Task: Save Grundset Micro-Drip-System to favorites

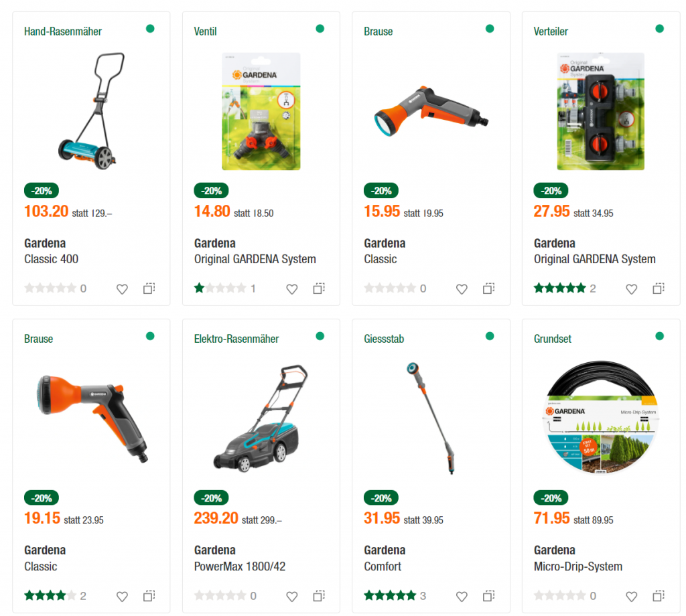Action: pyautogui.click(x=631, y=597)
